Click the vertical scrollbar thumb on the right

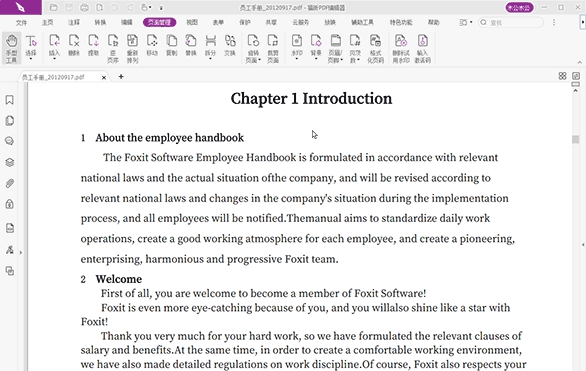click(576, 139)
